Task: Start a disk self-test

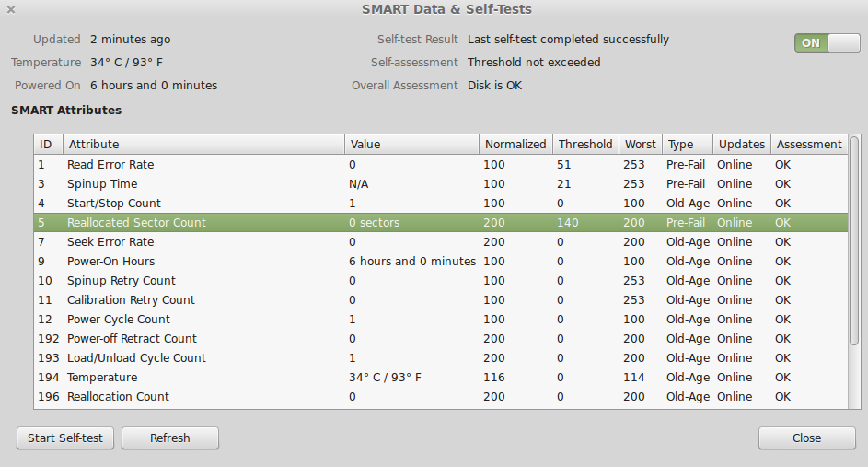Action: pos(65,438)
